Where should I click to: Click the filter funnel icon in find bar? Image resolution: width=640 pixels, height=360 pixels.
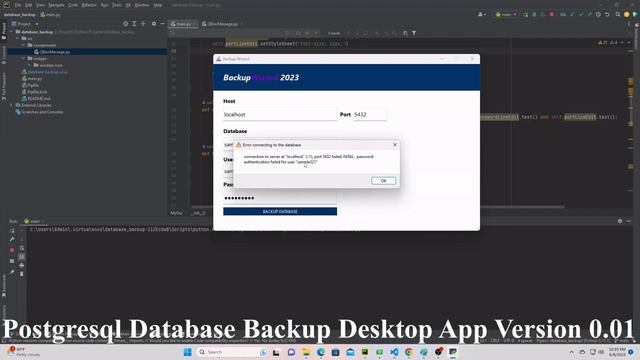pyautogui.click(x=413, y=33)
